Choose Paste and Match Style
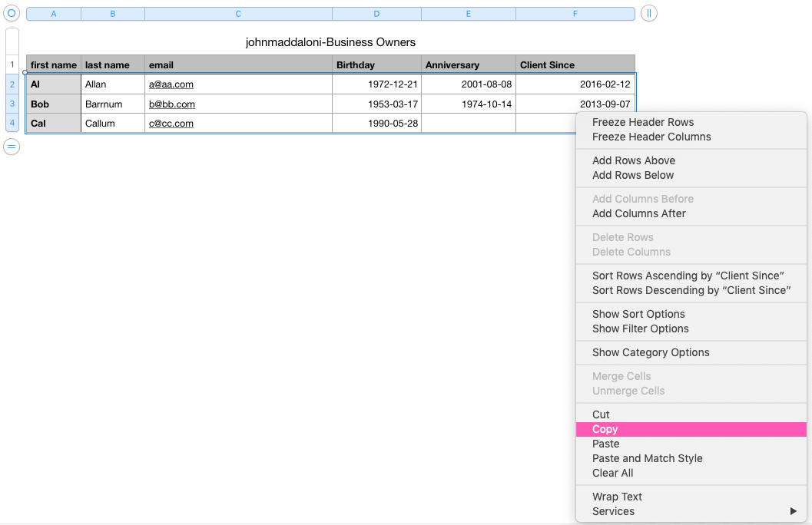Viewport: 812px width, 525px height. click(691, 458)
